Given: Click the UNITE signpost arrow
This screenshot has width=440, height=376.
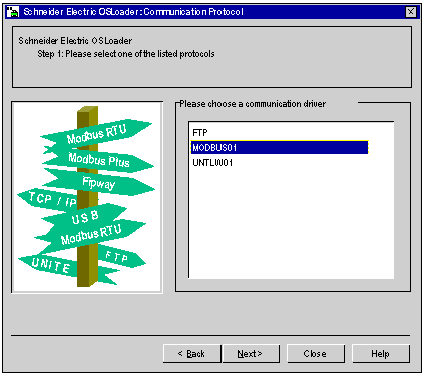Looking at the screenshot, I should 49,265.
